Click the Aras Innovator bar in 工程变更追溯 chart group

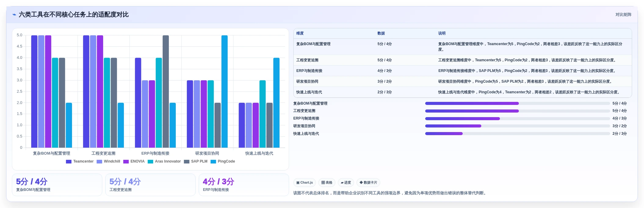(107, 103)
